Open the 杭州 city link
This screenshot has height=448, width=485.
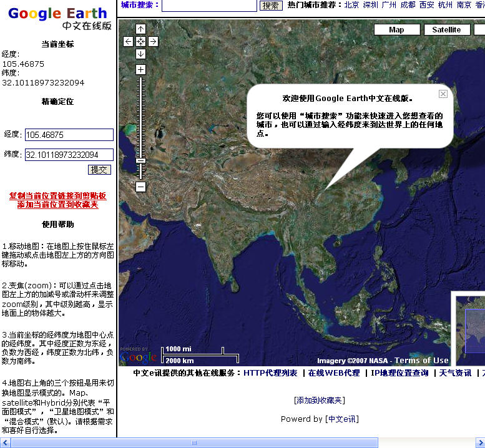(x=446, y=5)
